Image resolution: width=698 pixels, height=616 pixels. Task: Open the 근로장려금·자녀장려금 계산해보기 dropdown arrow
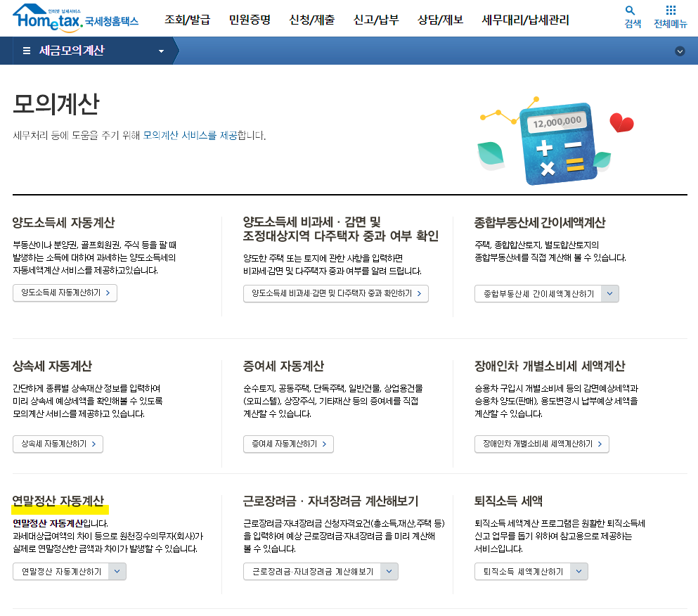click(x=389, y=572)
